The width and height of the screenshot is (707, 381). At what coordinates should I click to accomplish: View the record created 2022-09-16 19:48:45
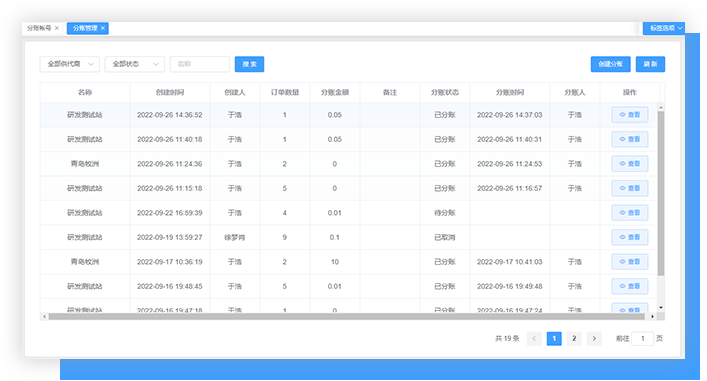pyautogui.click(x=629, y=286)
